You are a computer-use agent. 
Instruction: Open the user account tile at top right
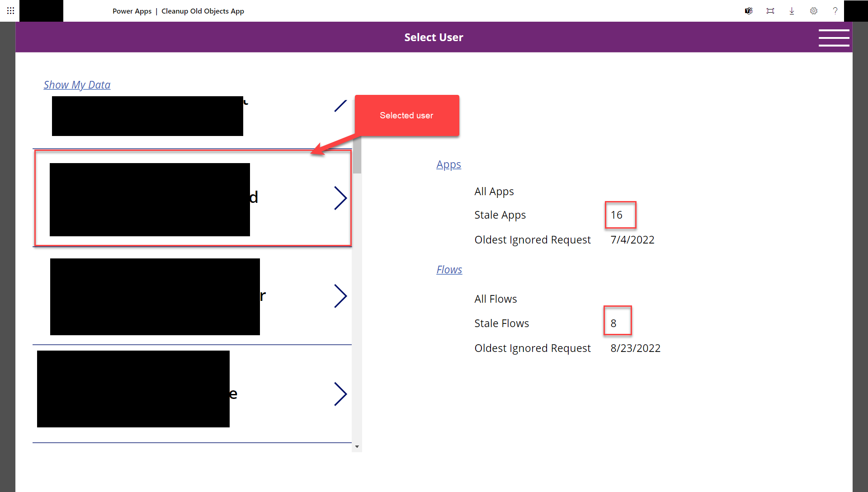click(856, 11)
